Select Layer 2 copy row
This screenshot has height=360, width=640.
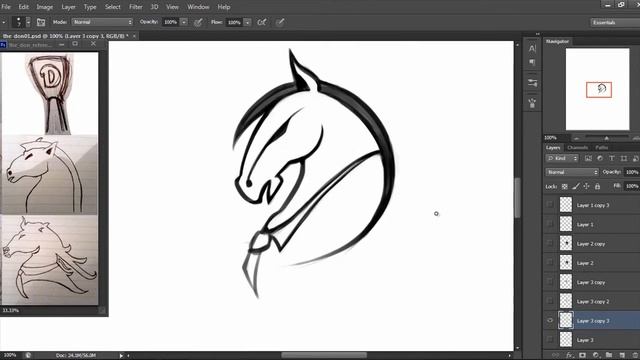click(591, 243)
